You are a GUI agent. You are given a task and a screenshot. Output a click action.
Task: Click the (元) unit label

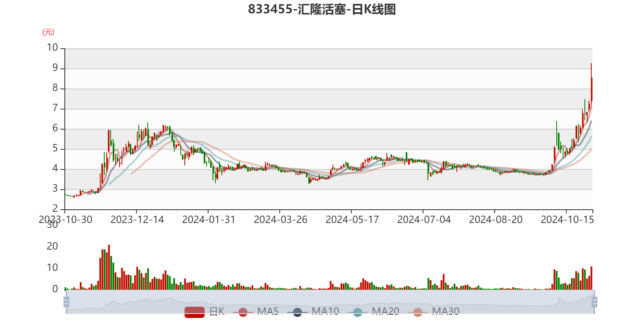coord(48,32)
